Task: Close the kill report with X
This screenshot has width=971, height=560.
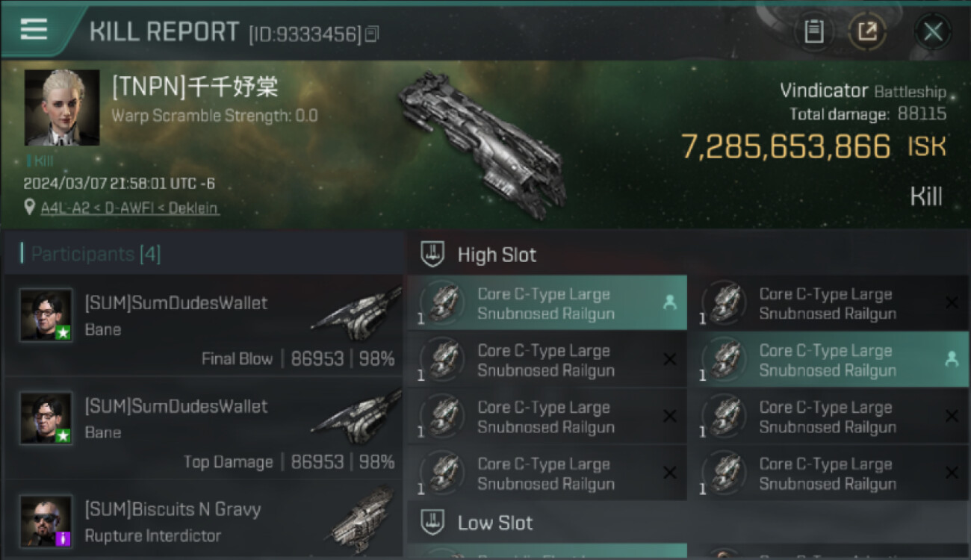Action: click(933, 31)
